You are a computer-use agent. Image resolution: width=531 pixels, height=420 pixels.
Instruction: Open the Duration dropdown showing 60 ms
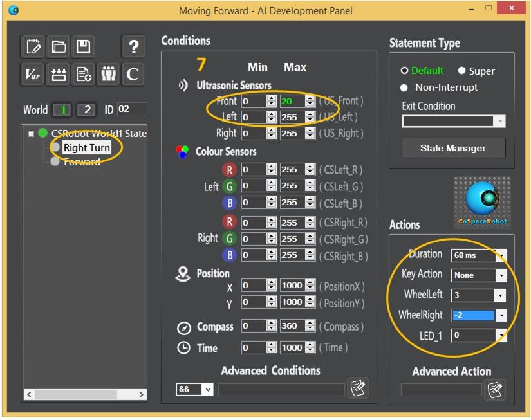pyautogui.click(x=479, y=255)
